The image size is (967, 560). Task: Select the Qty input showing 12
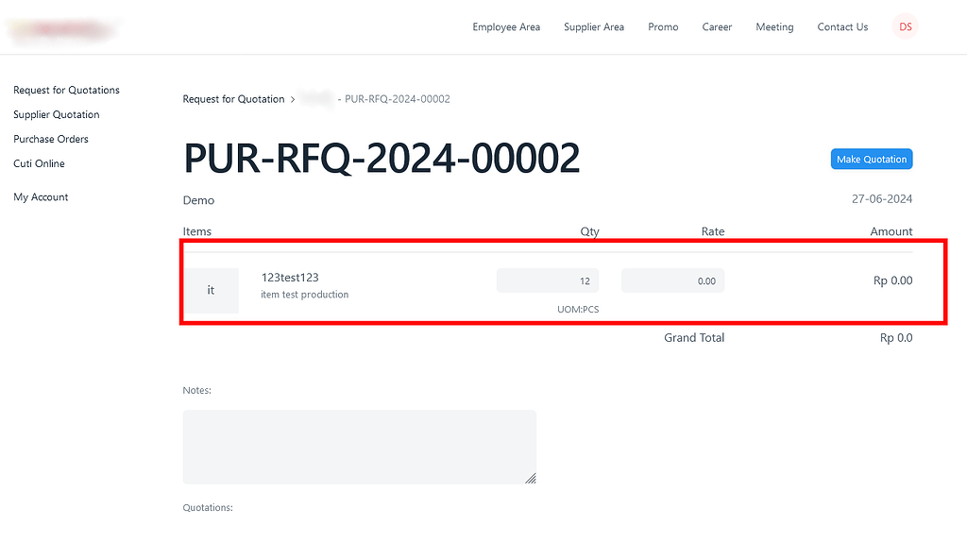[548, 280]
